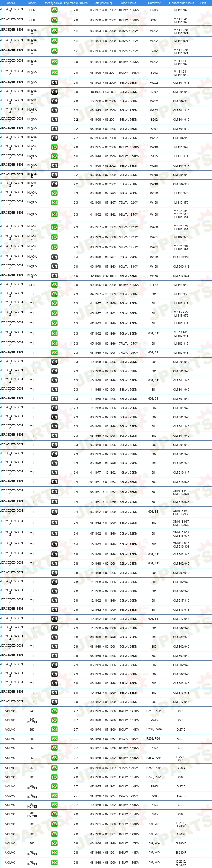Click the Marka column header
Image resolution: width=212 pixels, height=868 pixels.
[x=11, y=3]
